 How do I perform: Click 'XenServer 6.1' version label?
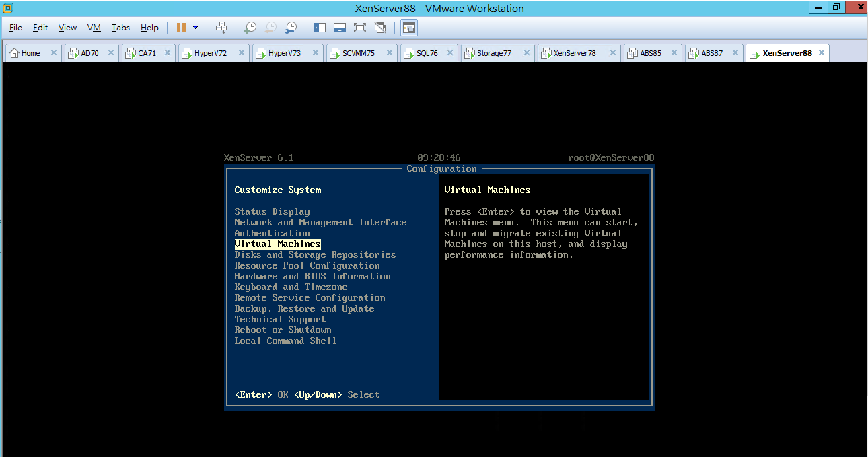point(258,157)
